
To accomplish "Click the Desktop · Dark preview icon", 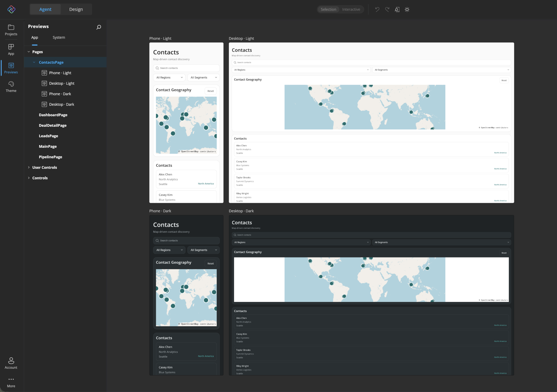I will tap(44, 104).
